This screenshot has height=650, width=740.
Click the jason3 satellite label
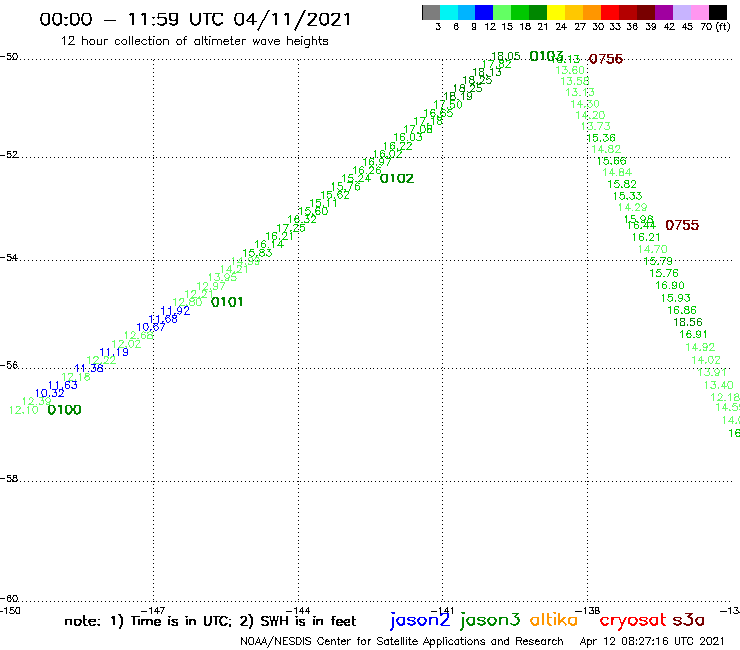[490, 620]
